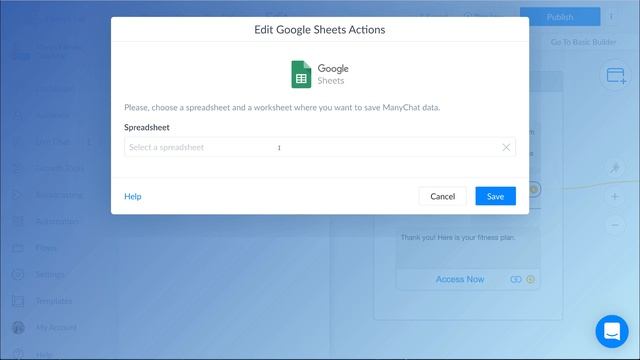Click the magic wand auto-arrange icon
Viewport: 640px width, 360px height.
[615, 168]
